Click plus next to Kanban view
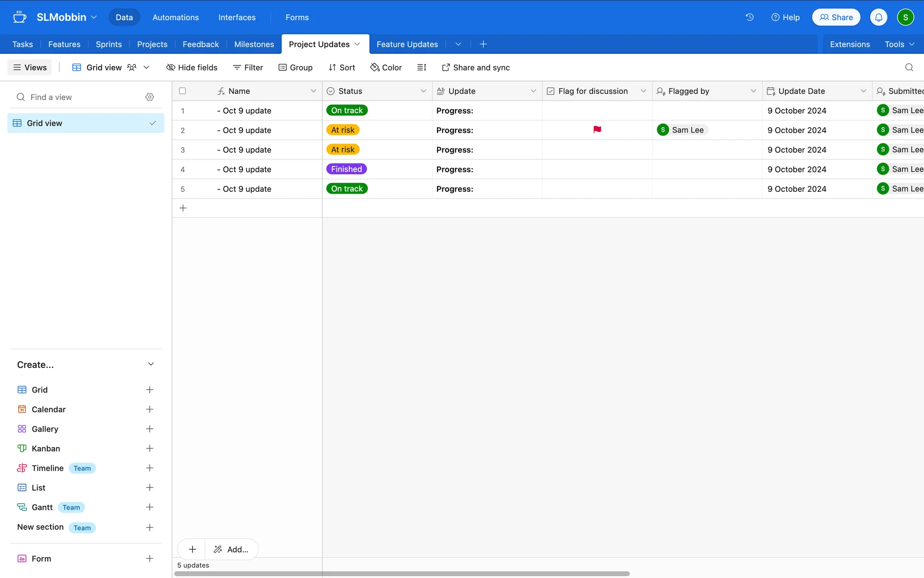This screenshot has width=924, height=578. [x=150, y=448]
